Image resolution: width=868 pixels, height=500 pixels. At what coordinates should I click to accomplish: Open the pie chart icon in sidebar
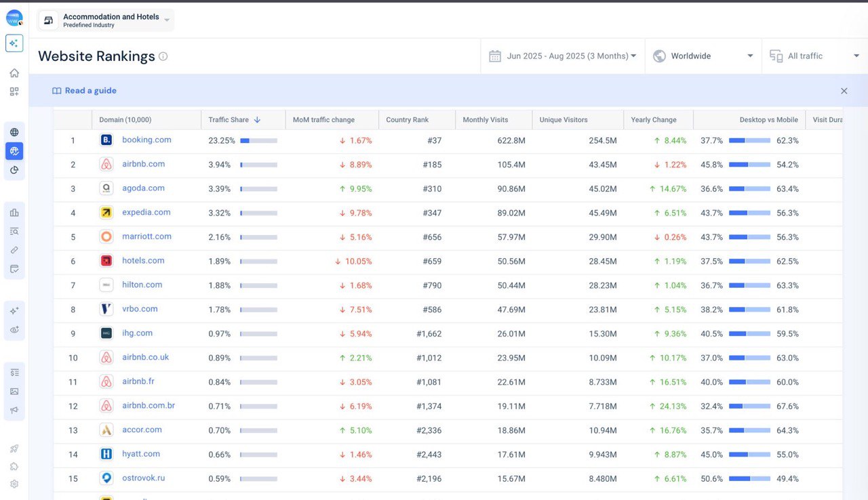(x=14, y=170)
